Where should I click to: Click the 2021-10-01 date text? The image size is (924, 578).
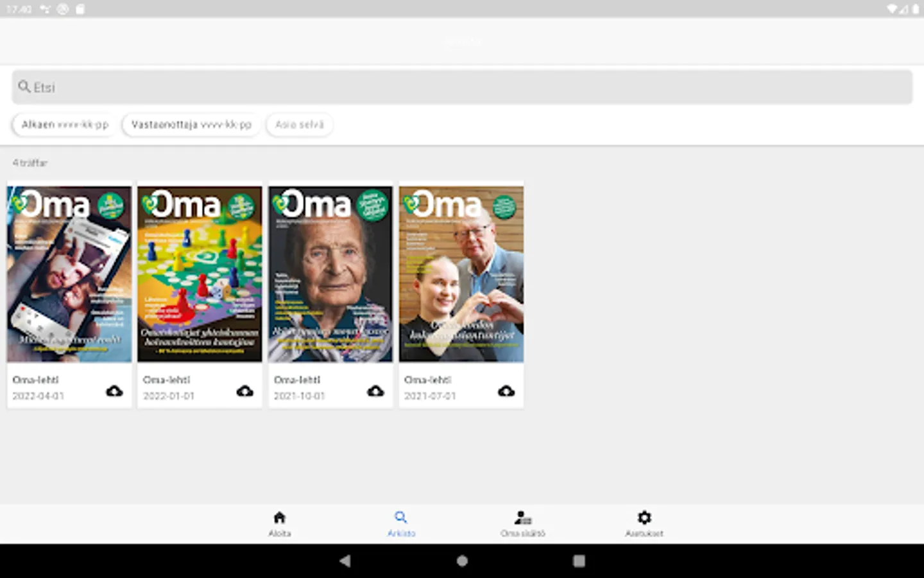300,396
